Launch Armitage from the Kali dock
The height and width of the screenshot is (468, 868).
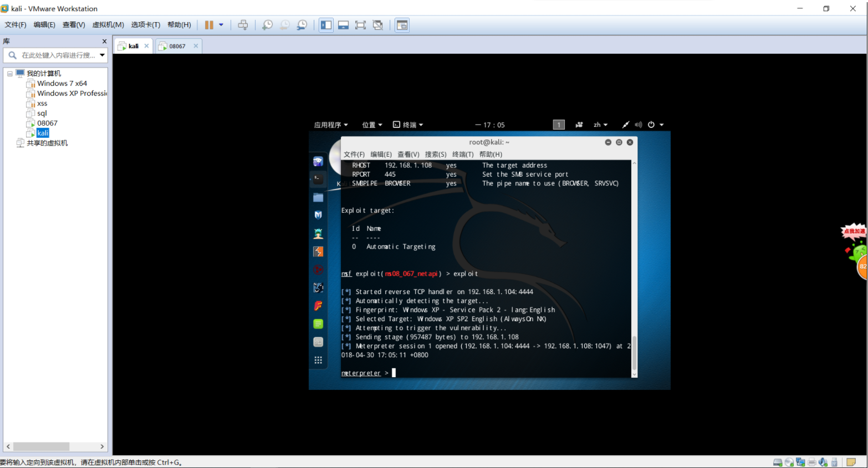(318, 234)
